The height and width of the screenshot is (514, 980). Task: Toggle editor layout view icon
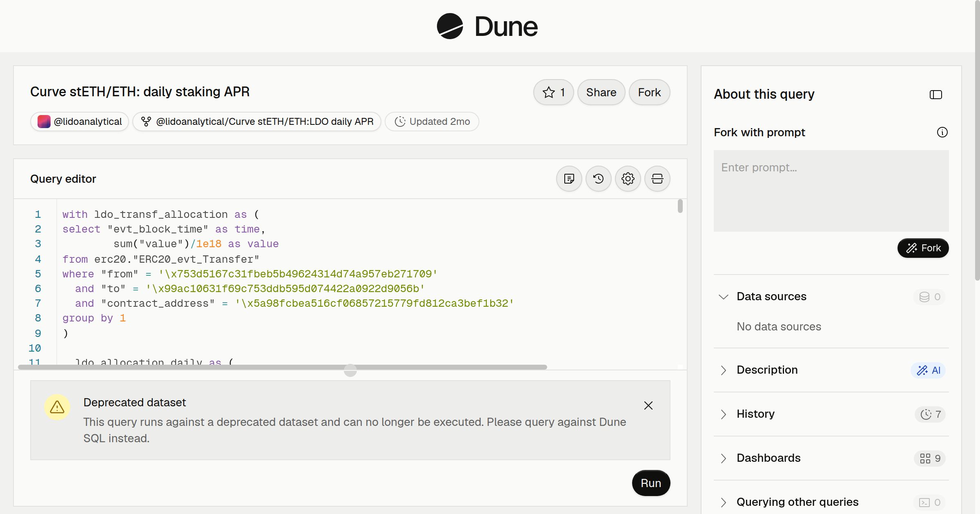[x=657, y=179]
